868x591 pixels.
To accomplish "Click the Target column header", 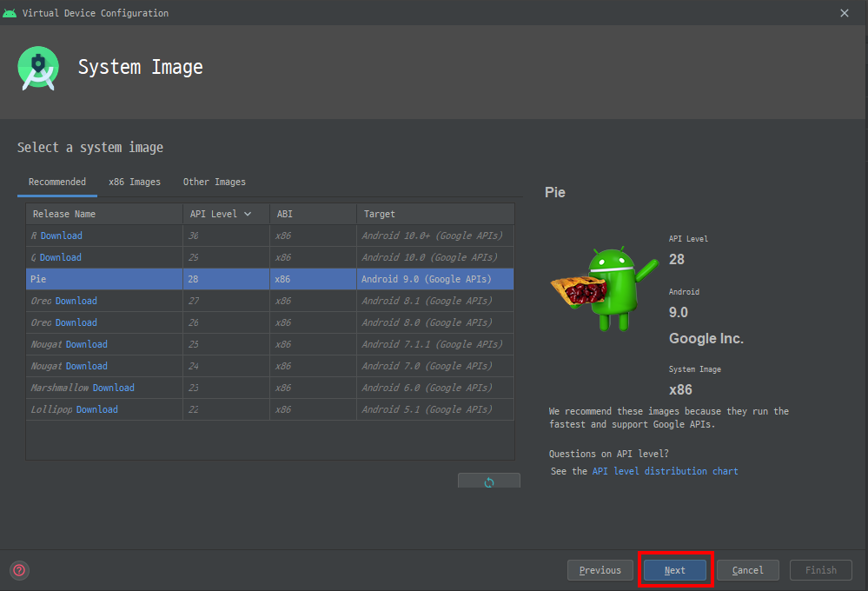I will tap(435, 214).
